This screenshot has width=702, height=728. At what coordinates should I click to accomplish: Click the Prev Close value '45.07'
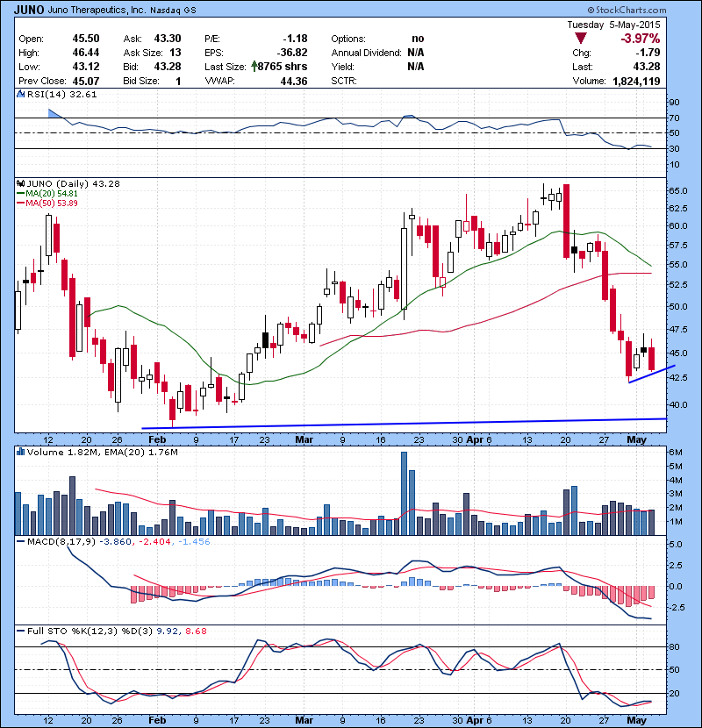point(86,82)
